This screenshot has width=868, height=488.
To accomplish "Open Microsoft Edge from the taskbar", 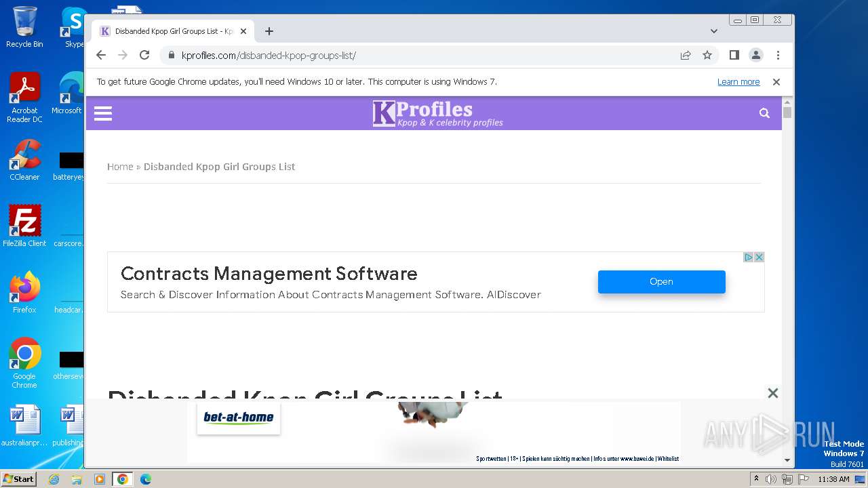I will point(145,479).
